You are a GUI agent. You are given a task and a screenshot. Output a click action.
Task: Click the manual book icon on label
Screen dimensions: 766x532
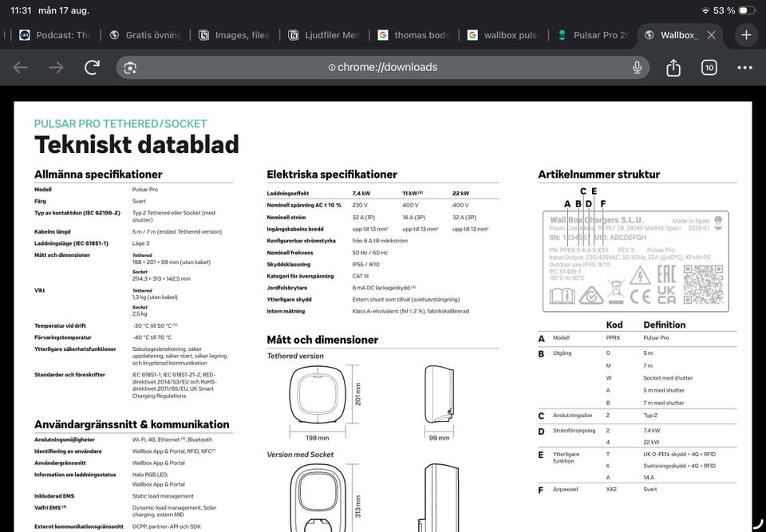click(563, 296)
